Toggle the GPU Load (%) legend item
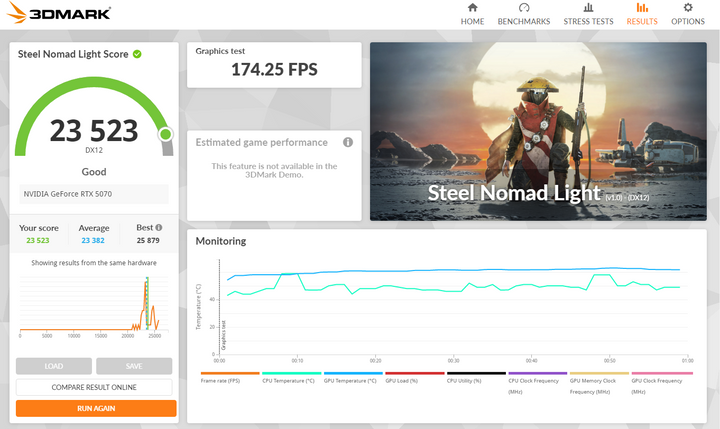This screenshot has width=720, height=429. [415, 378]
